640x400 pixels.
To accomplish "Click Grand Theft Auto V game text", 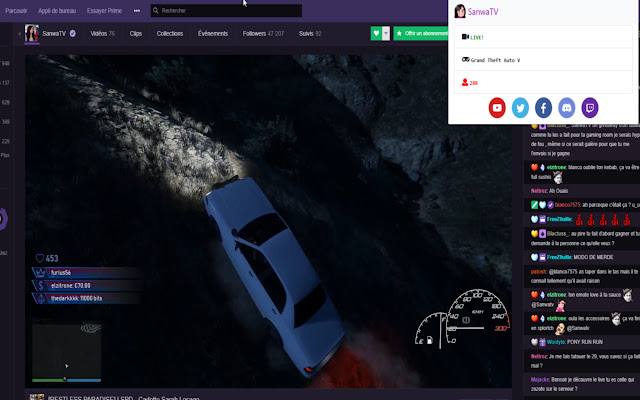I will 495,60.
